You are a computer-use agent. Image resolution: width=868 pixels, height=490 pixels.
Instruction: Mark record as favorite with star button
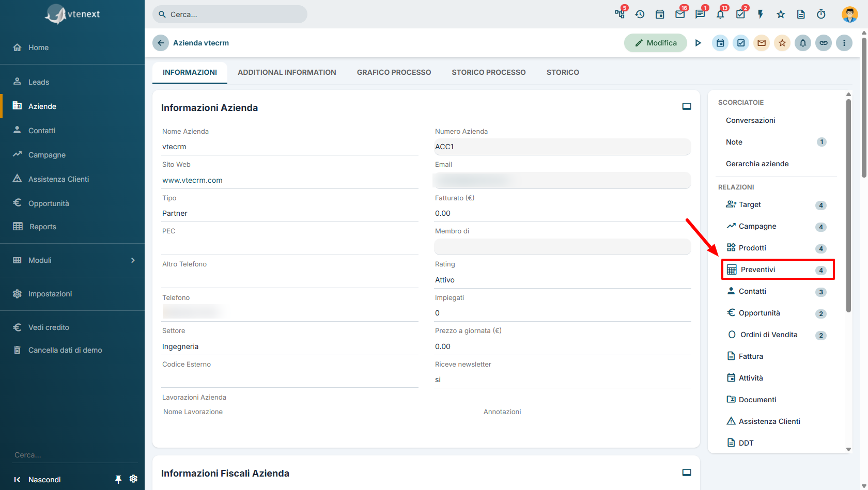[782, 43]
